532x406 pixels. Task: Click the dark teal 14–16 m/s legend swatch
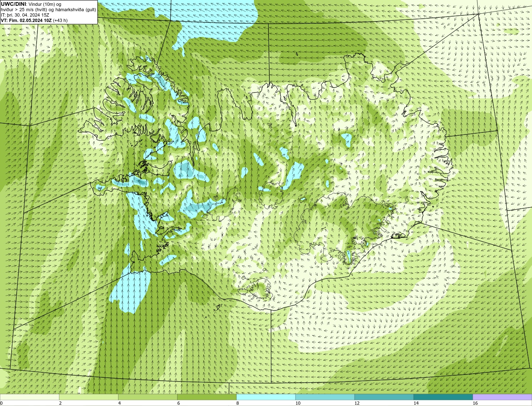443,397
